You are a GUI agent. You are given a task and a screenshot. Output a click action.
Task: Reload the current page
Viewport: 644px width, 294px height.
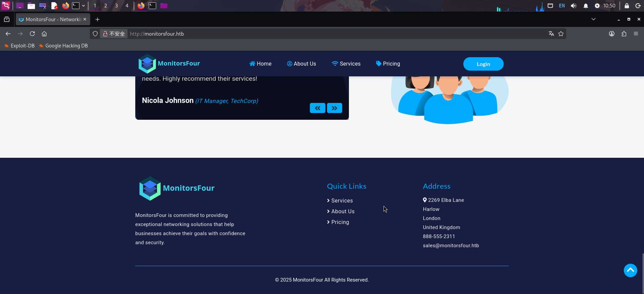(x=32, y=34)
